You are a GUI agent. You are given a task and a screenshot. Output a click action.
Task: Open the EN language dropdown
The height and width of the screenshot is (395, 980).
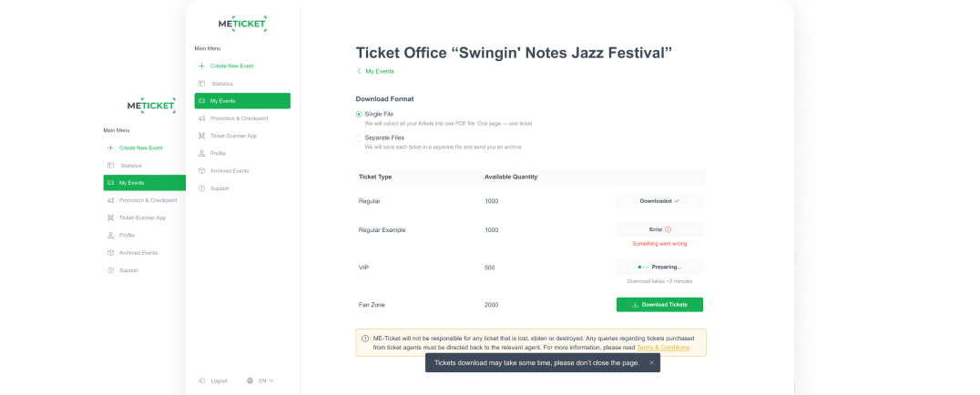click(x=266, y=380)
